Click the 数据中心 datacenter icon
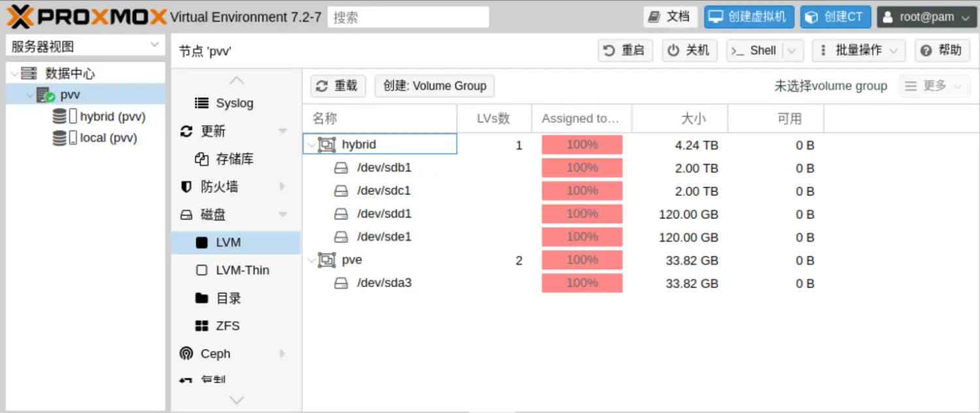This screenshot has height=413, width=980. [29, 74]
